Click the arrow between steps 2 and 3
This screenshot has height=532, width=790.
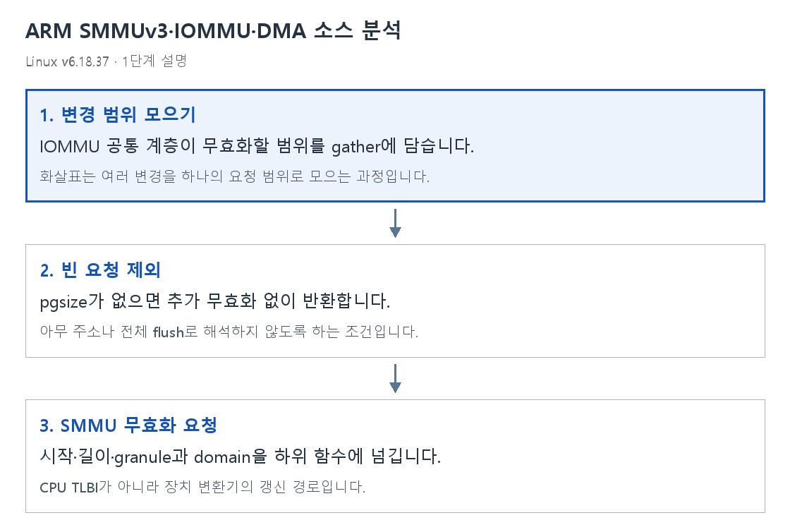395,378
